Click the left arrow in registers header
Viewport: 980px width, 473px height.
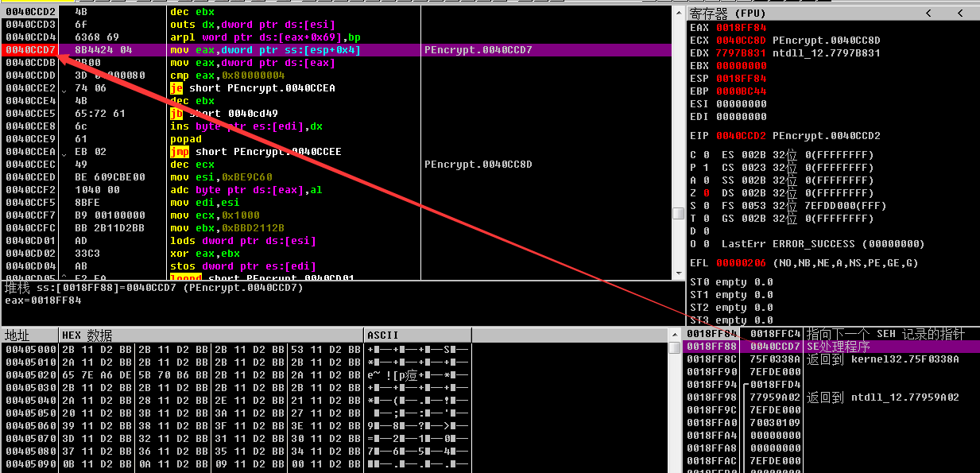928,14
